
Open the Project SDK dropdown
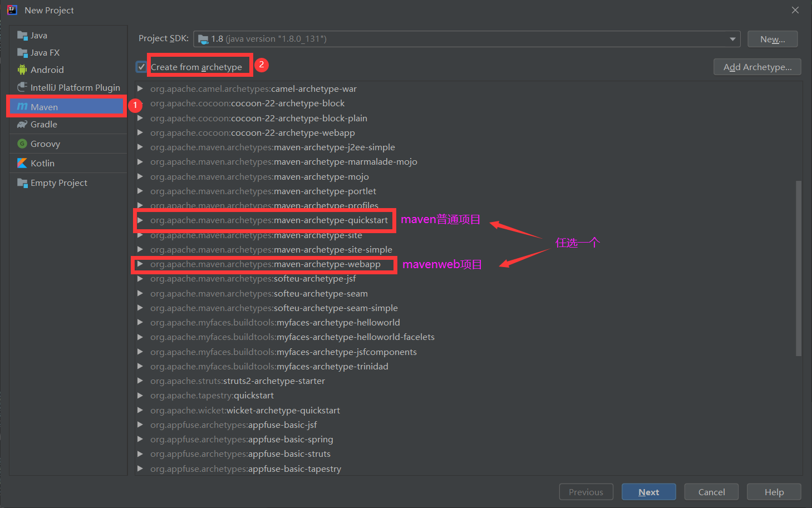point(732,39)
